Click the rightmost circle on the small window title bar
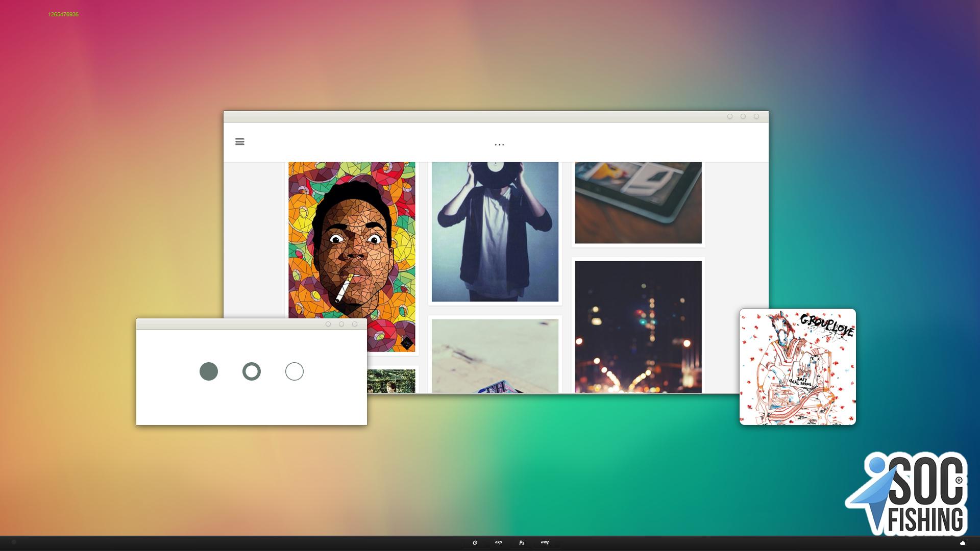 click(x=355, y=324)
